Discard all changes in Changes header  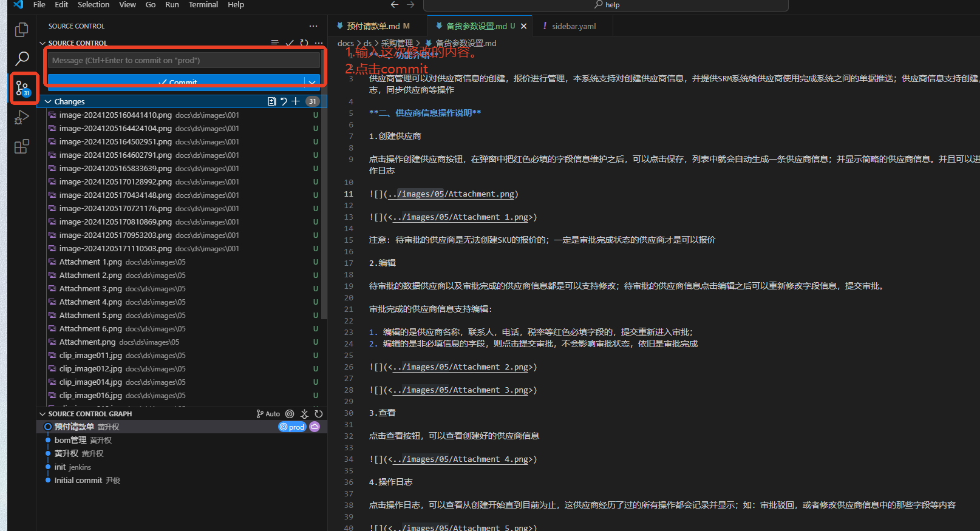coord(284,101)
